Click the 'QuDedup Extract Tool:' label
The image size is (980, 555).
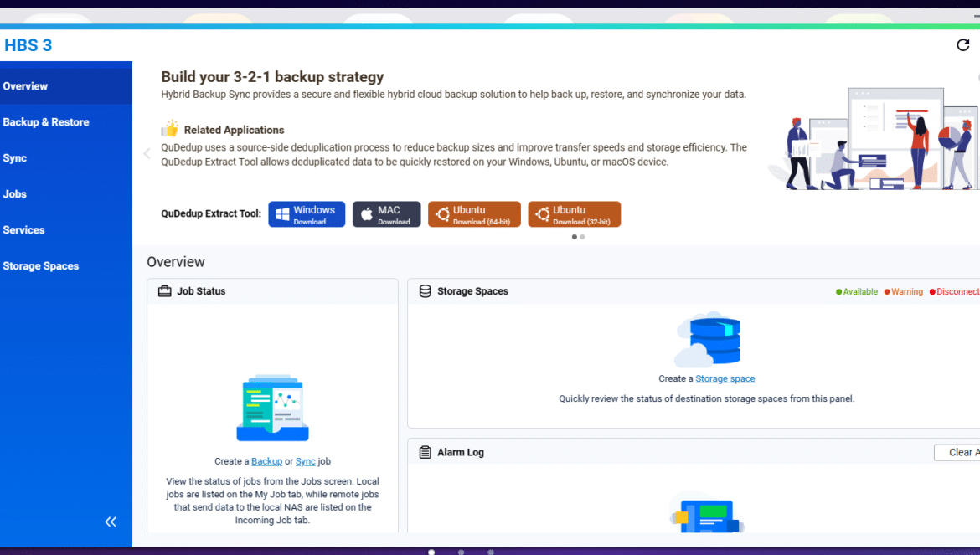(x=211, y=213)
